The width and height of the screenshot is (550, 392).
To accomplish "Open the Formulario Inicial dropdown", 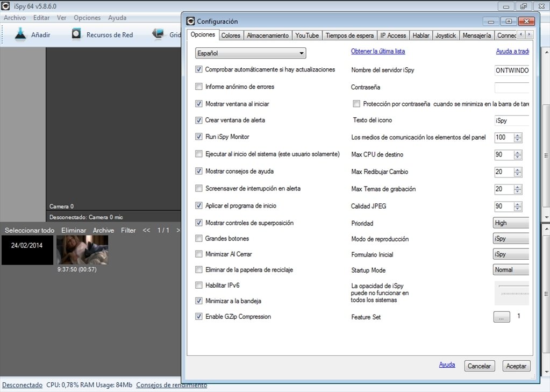I will 511,254.
